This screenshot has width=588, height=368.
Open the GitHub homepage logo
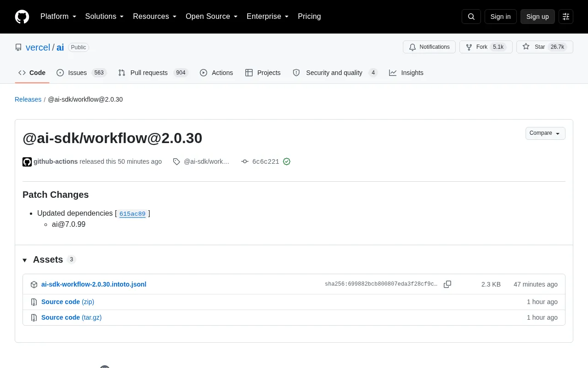tap(22, 17)
